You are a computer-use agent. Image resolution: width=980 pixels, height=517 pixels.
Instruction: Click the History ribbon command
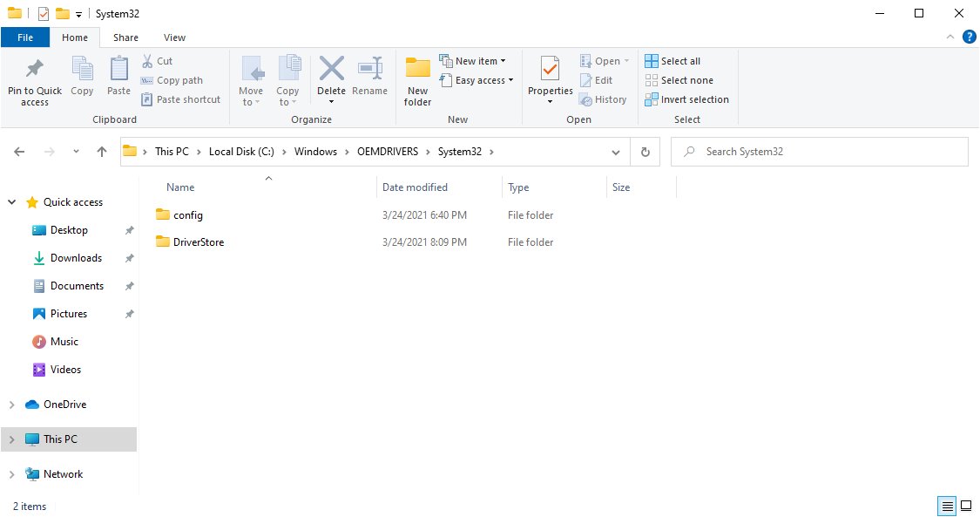pyautogui.click(x=603, y=99)
